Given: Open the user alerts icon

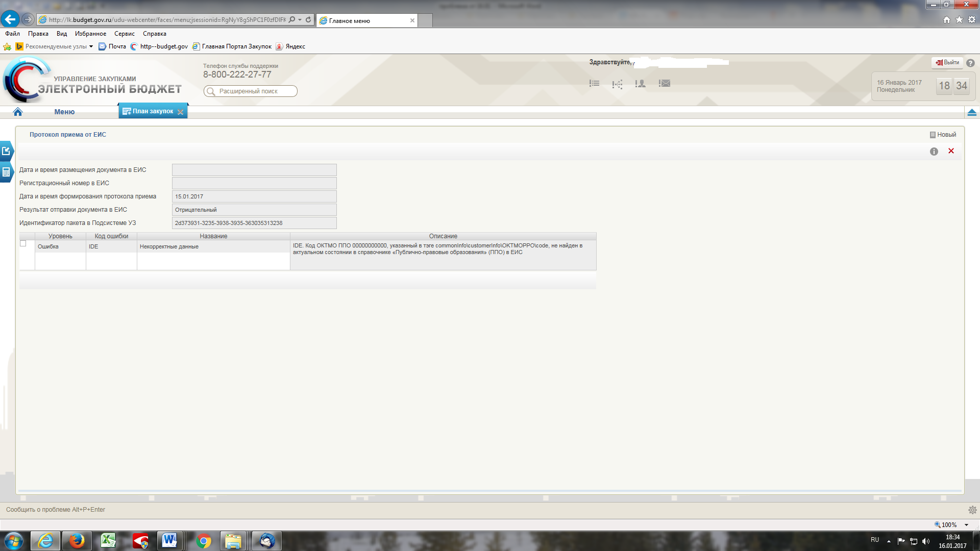Looking at the screenshot, I should click(640, 83).
